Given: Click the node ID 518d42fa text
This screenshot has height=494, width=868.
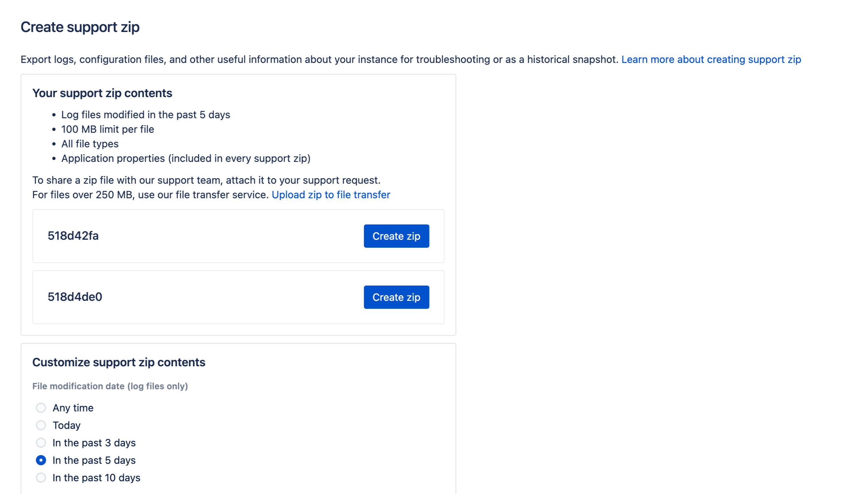Looking at the screenshot, I should click(73, 236).
